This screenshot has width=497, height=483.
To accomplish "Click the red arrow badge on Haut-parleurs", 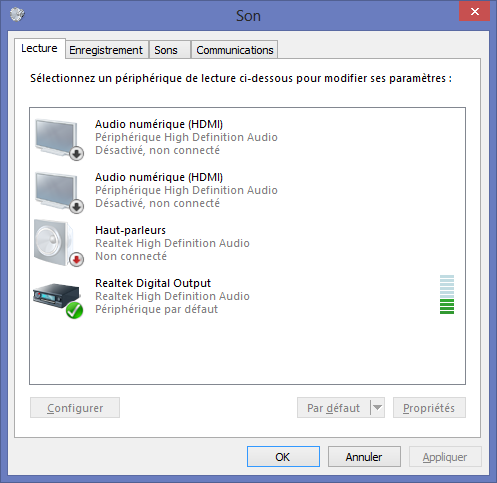I will (76, 259).
